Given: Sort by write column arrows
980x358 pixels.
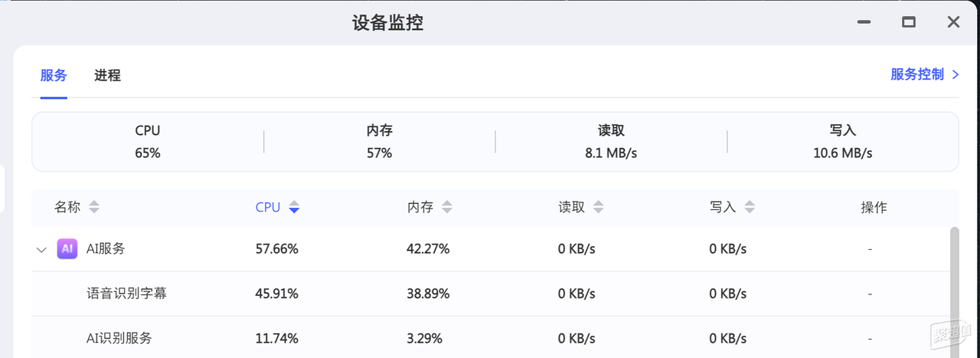Looking at the screenshot, I should 750,207.
